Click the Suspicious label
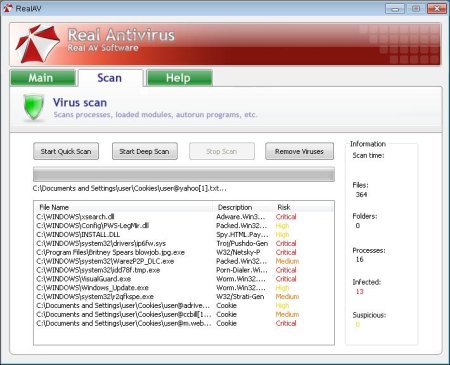 pos(369,315)
